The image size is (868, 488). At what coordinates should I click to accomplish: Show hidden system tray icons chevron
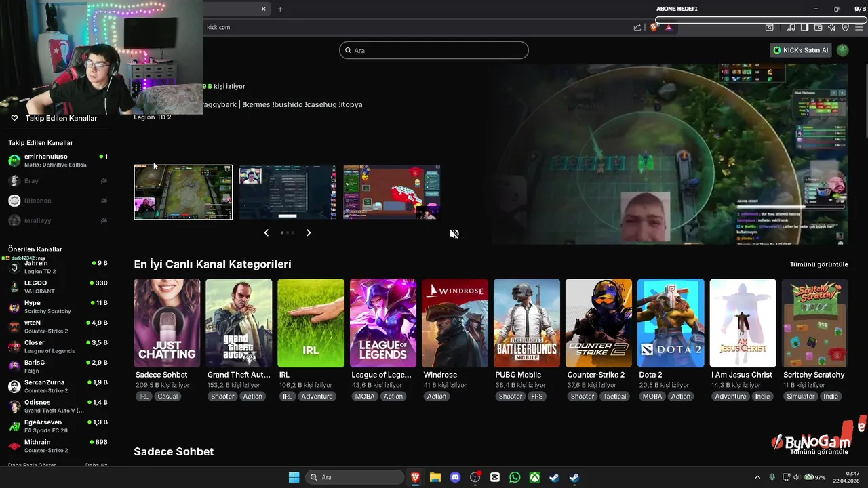pos(757,477)
